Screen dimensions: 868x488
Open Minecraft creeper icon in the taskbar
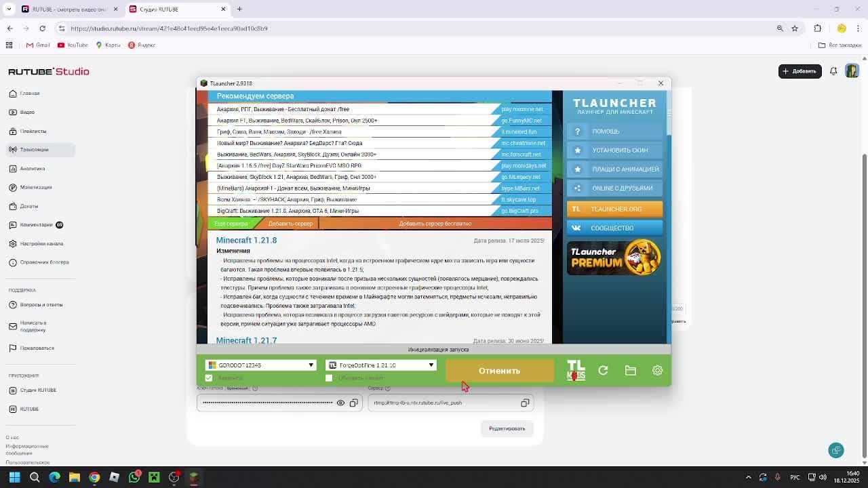click(x=154, y=477)
